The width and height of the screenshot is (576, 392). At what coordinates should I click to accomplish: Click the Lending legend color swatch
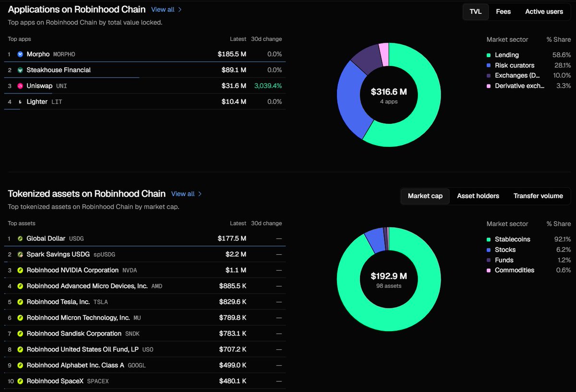click(489, 55)
